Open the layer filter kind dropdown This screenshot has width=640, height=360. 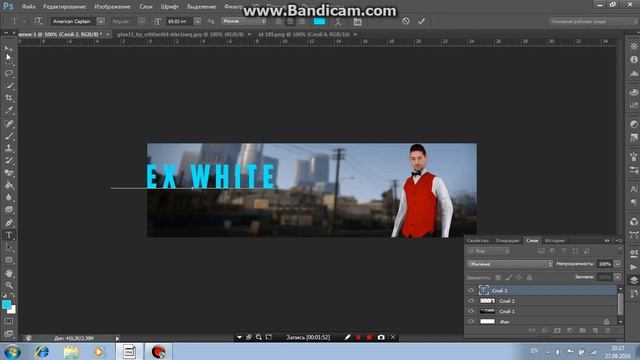(x=489, y=251)
